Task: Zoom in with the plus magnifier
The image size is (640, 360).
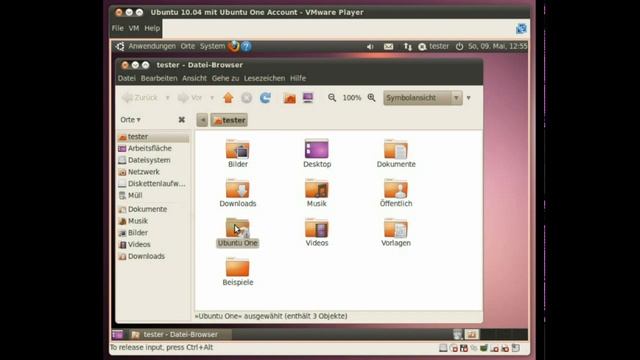Action: coord(371,98)
